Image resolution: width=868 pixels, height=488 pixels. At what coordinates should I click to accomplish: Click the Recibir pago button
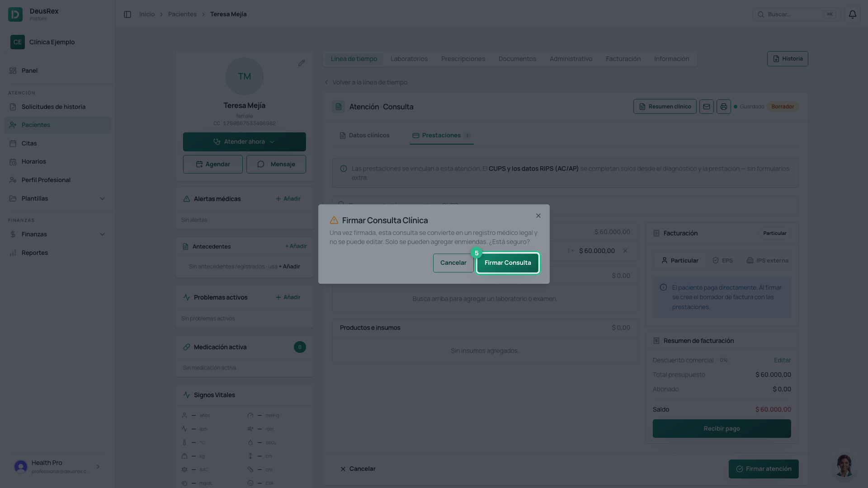tap(722, 428)
